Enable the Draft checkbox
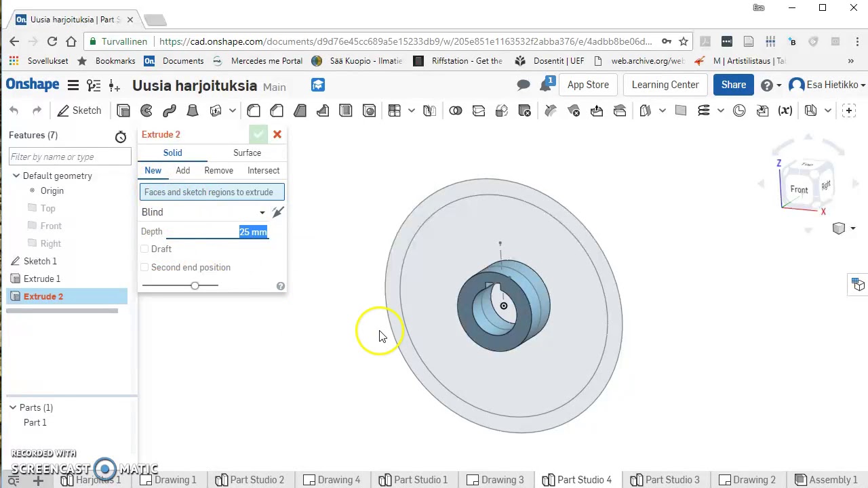This screenshot has height=488, width=868. [x=144, y=249]
